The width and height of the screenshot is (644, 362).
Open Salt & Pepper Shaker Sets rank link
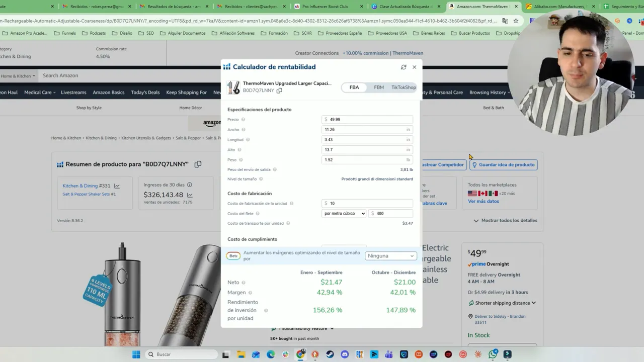pyautogui.click(x=86, y=194)
